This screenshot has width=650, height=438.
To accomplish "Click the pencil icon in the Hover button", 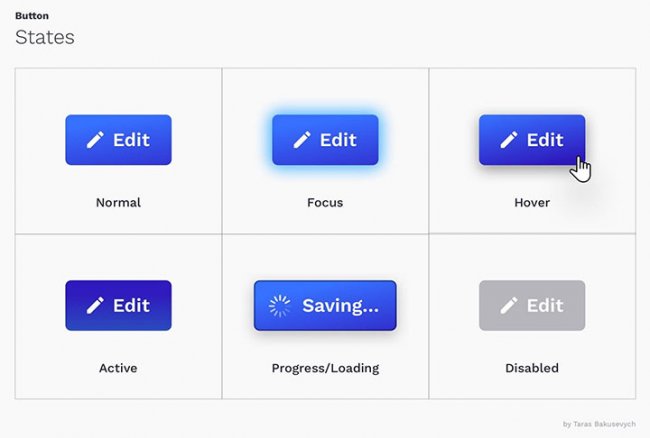I will pos(508,140).
